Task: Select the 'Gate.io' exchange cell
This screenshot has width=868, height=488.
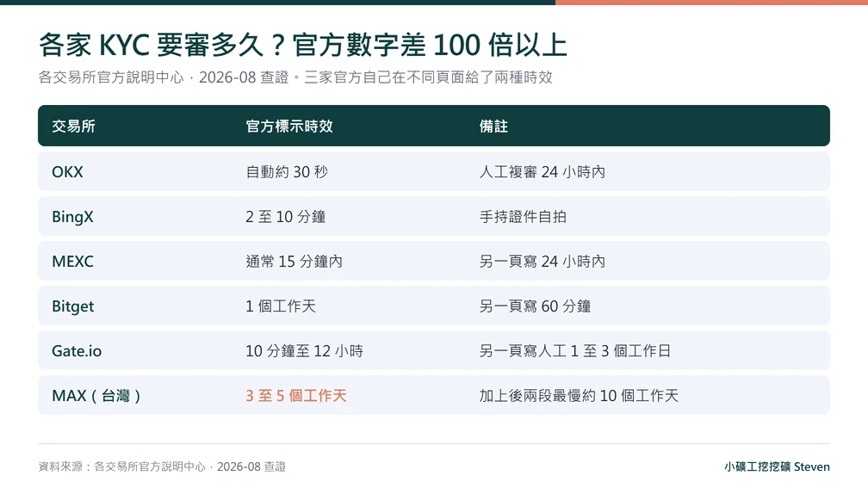Action: pos(77,351)
